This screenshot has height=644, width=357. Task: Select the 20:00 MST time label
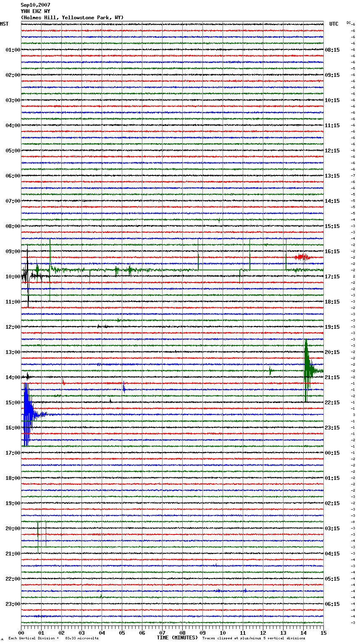click(13, 529)
